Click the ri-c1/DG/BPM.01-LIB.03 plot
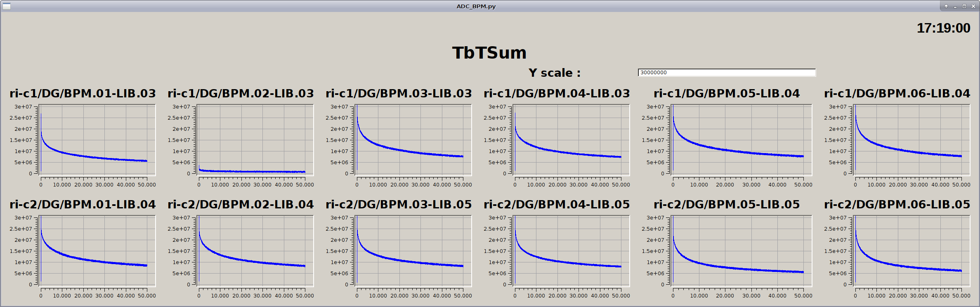The width and height of the screenshot is (980, 307). 97,139
